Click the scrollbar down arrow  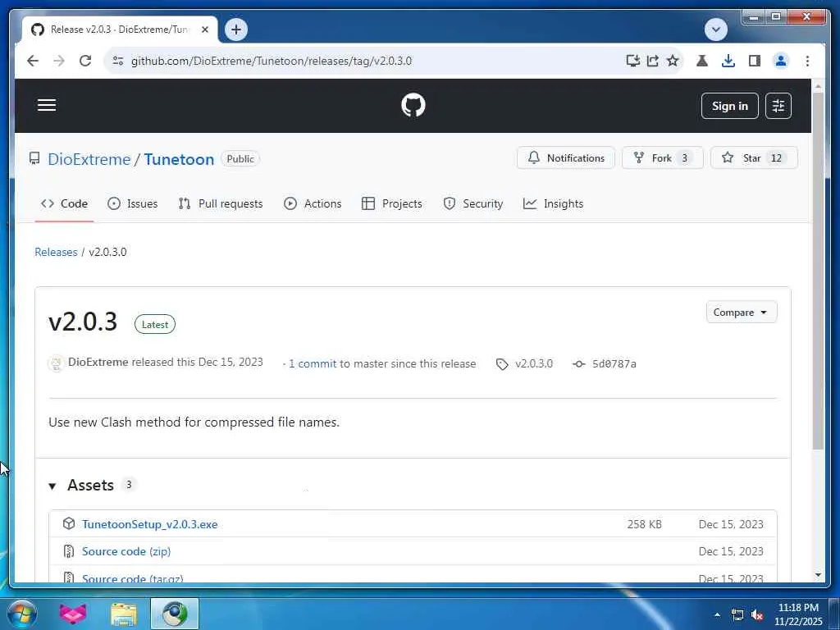(818, 575)
